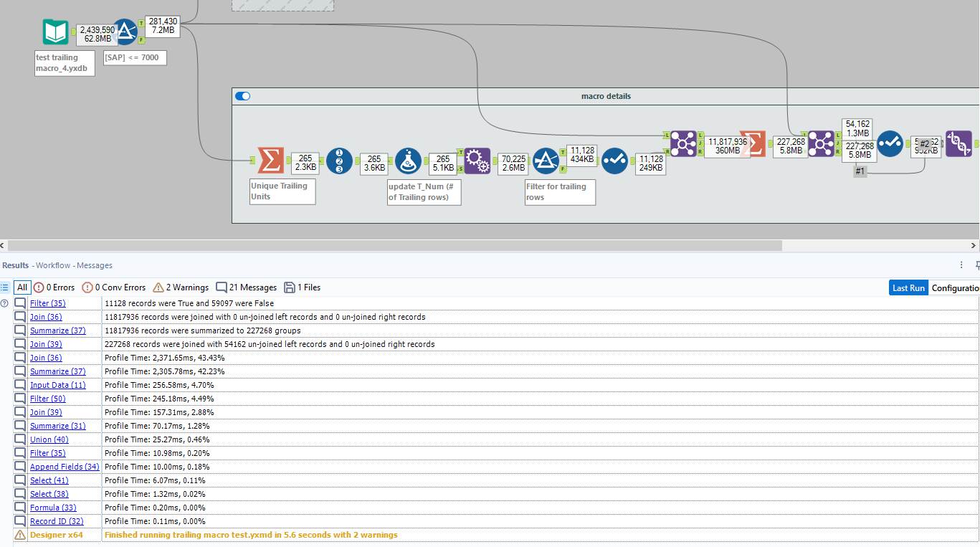Screen dimensions: 980x547
Task: Select the Filter for trailing rows tool
Action: (x=546, y=161)
